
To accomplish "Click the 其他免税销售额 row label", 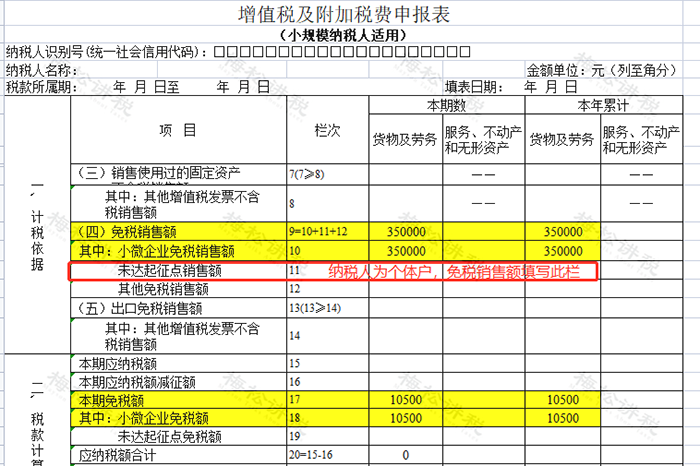I will click(x=163, y=289).
